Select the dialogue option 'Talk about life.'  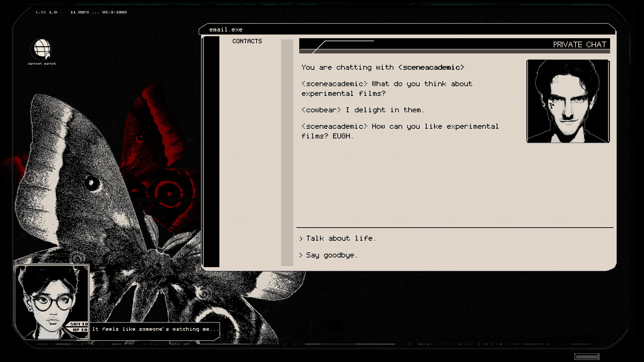340,238
